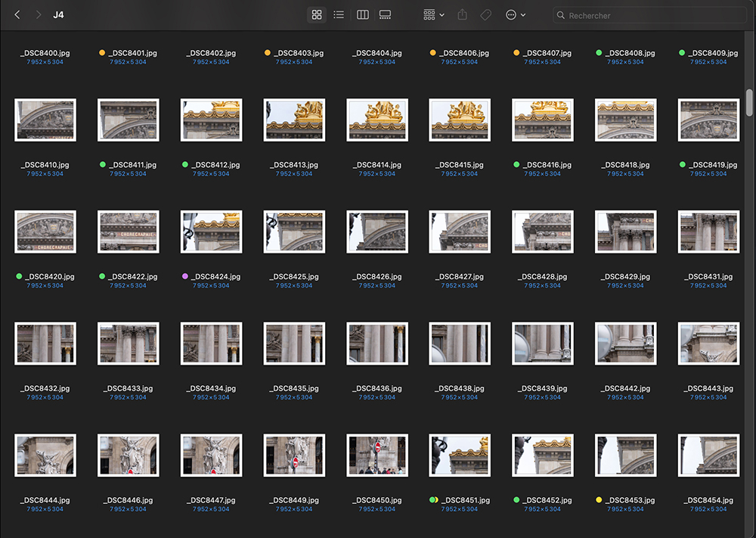Open the more actions ellipsis menu
756x538 pixels.
tap(516, 15)
